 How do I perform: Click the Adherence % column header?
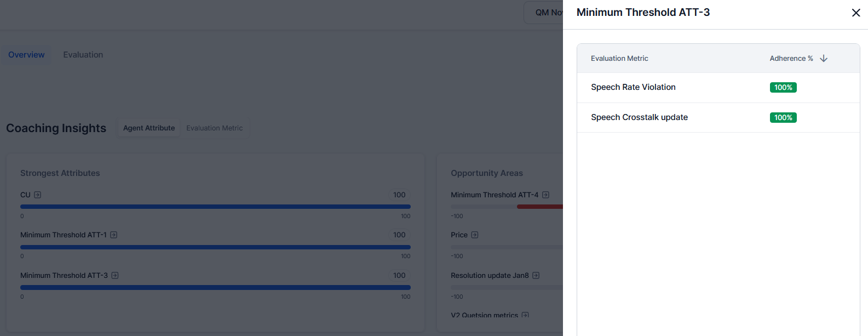pos(791,58)
